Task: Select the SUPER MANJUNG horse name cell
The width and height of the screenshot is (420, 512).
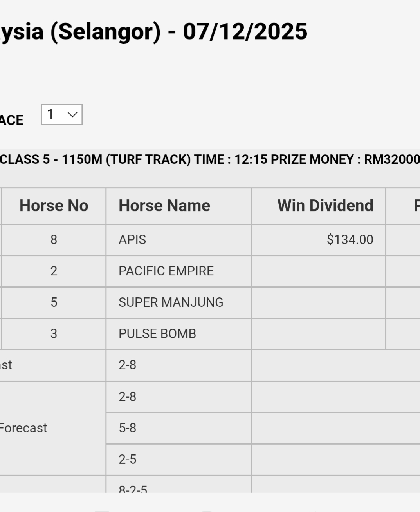Action: coord(171,302)
